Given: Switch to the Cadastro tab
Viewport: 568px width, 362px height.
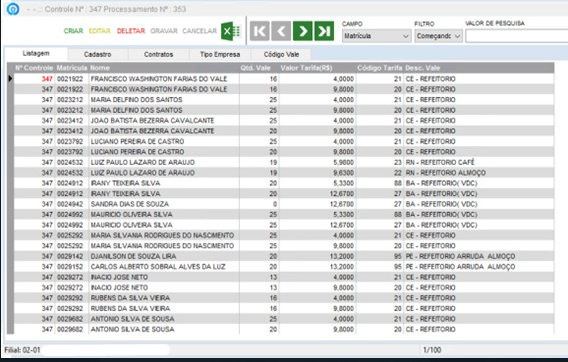Looking at the screenshot, I should pyautogui.click(x=97, y=54).
